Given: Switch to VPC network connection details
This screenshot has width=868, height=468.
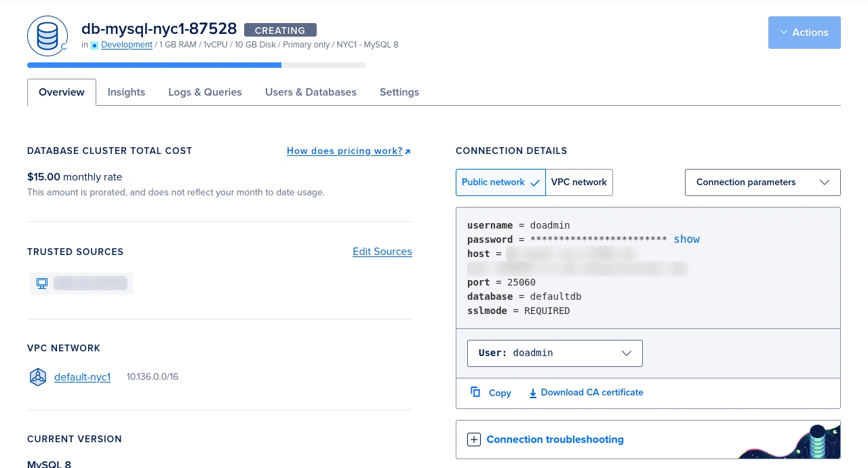Looking at the screenshot, I should point(579,182).
